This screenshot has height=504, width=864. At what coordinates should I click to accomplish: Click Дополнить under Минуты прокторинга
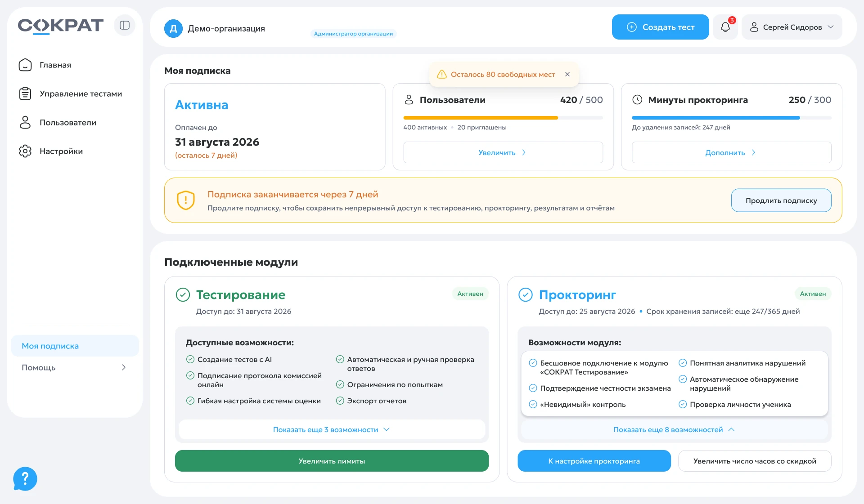coord(731,152)
